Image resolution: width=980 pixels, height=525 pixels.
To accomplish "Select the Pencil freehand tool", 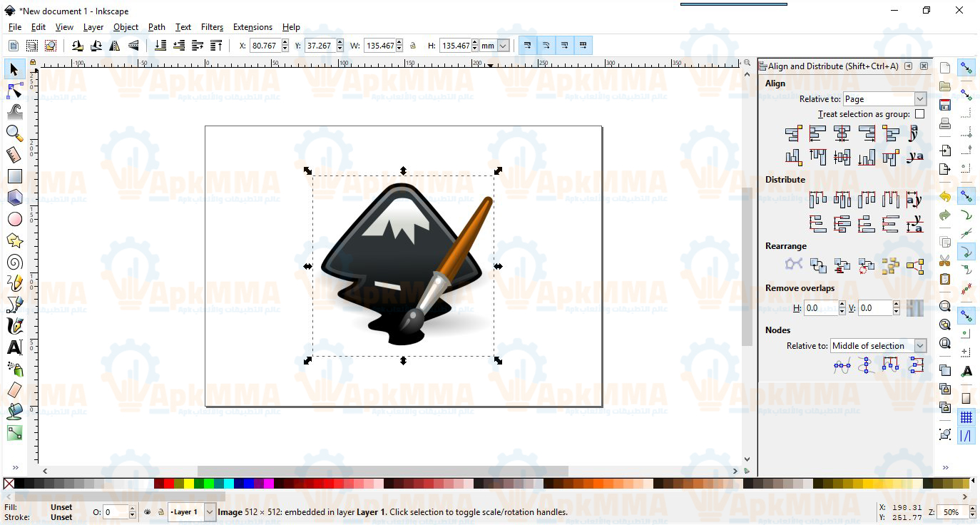I will pyautogui.click(x=14, y=283).
